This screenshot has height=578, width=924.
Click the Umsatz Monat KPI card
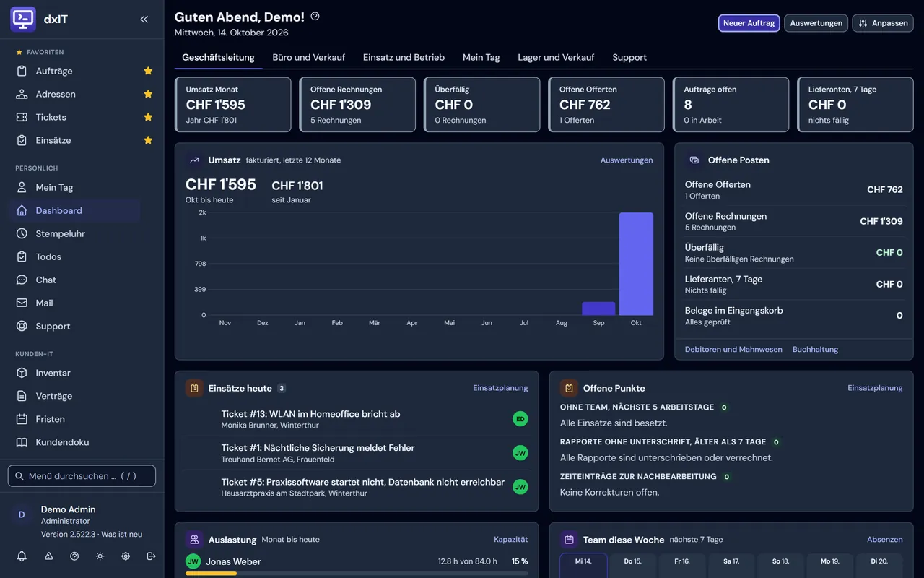(x=233, y=105)
